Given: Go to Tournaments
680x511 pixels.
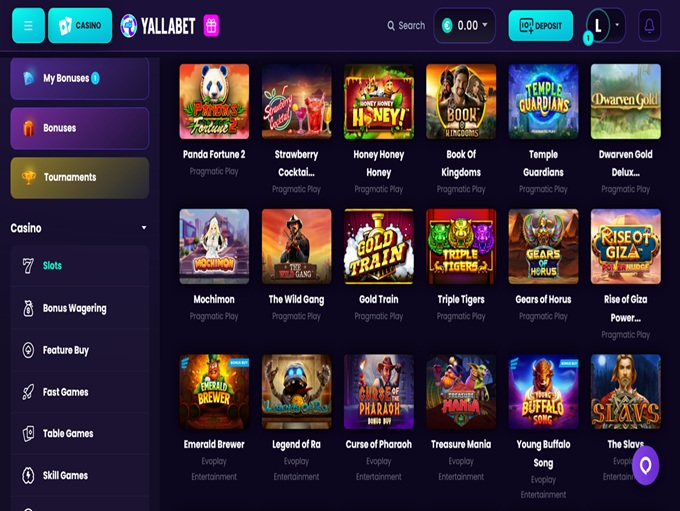Looking at the screenshot, I should [x=80, y=177].
